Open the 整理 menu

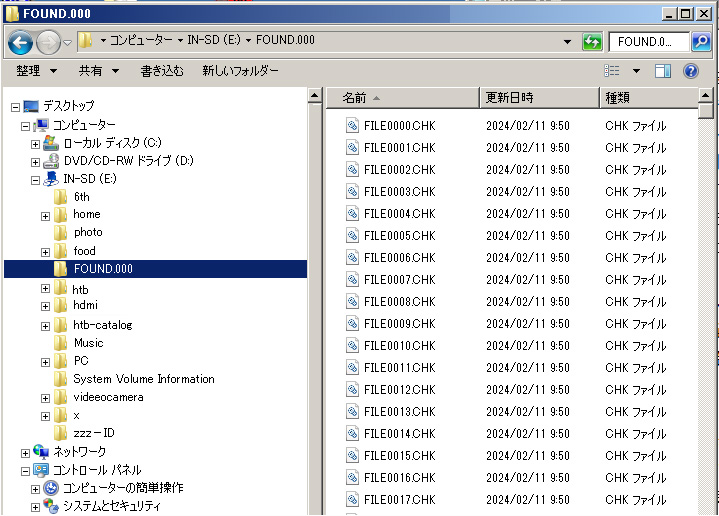35,71
